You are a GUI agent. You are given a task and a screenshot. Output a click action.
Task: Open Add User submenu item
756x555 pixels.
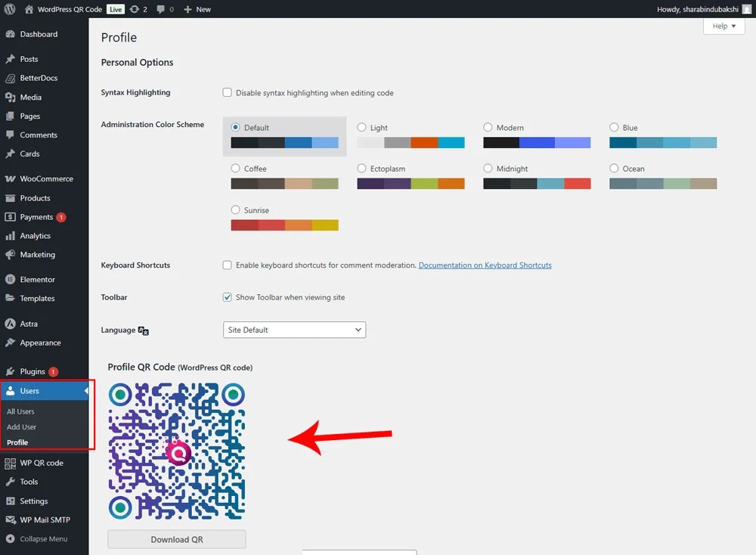click(x=22, y=427)
